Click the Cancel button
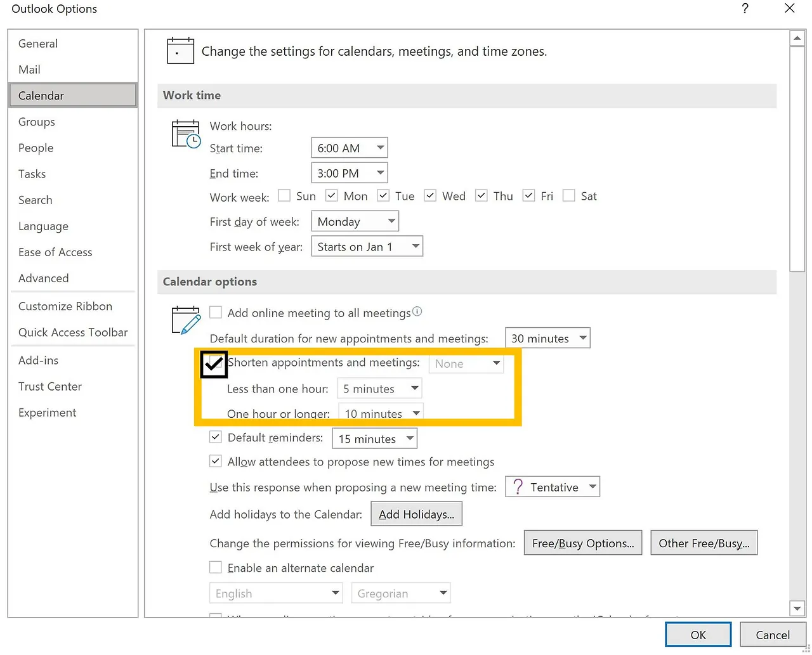Viewport: 812px width, 655px height. [773, 635]
